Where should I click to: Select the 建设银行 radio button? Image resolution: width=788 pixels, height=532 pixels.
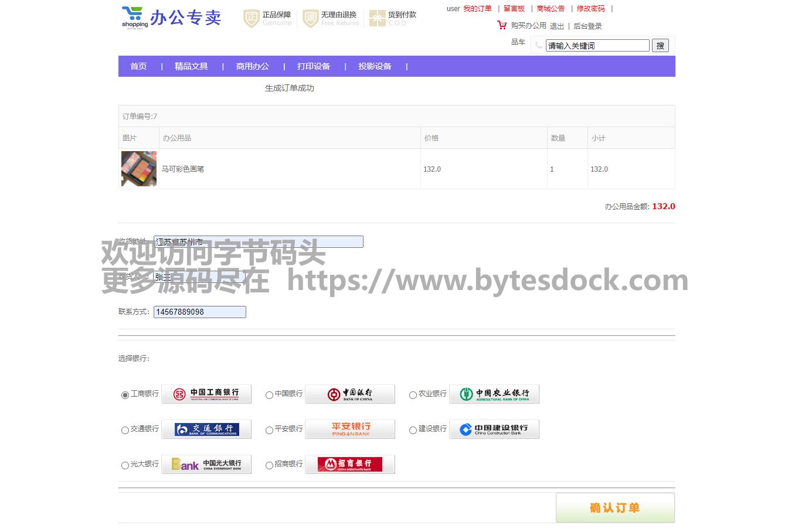pos(413,430)
